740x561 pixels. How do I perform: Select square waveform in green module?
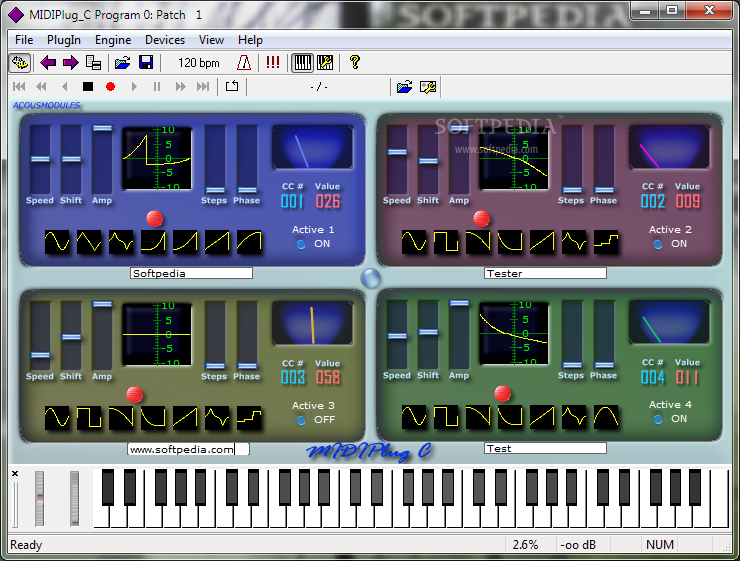pos(446,417)
